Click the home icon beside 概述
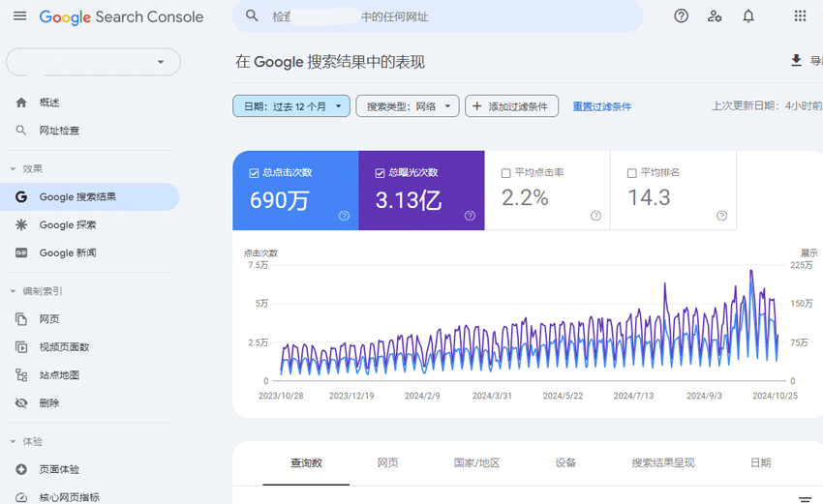823x504 pixels. tap(21, 103)
